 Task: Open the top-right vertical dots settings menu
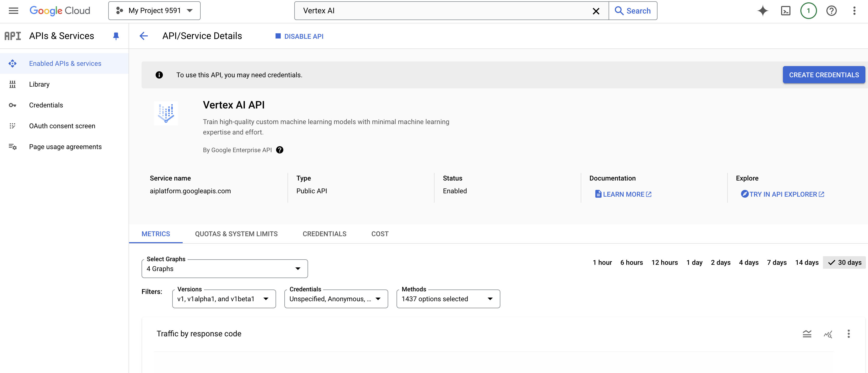click(x=854, y=11)
